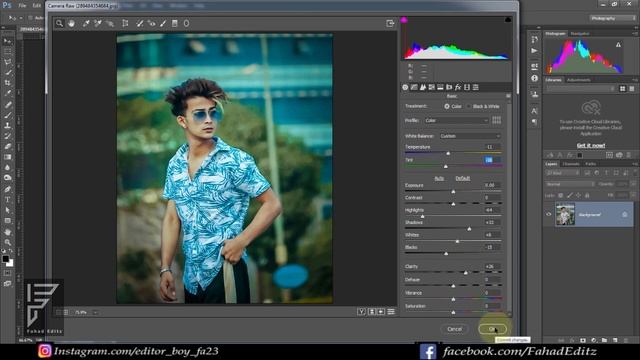
Task: Open the Layers panel flyout menu
Action: (x=635, y=164)
